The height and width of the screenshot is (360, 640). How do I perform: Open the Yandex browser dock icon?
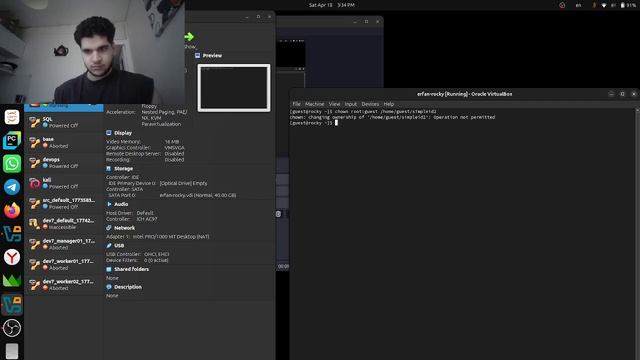click(12, 257)
